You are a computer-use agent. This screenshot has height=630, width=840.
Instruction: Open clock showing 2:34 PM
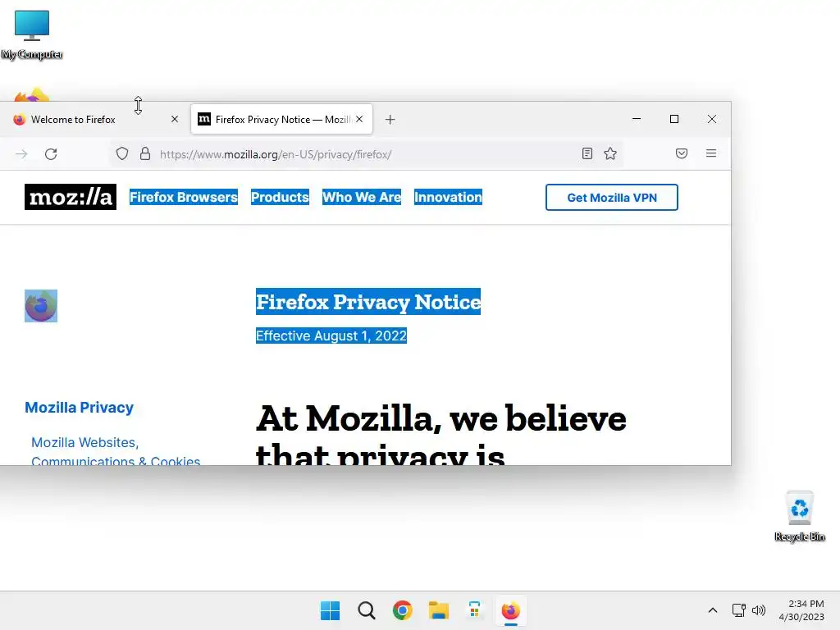[801, 610]
